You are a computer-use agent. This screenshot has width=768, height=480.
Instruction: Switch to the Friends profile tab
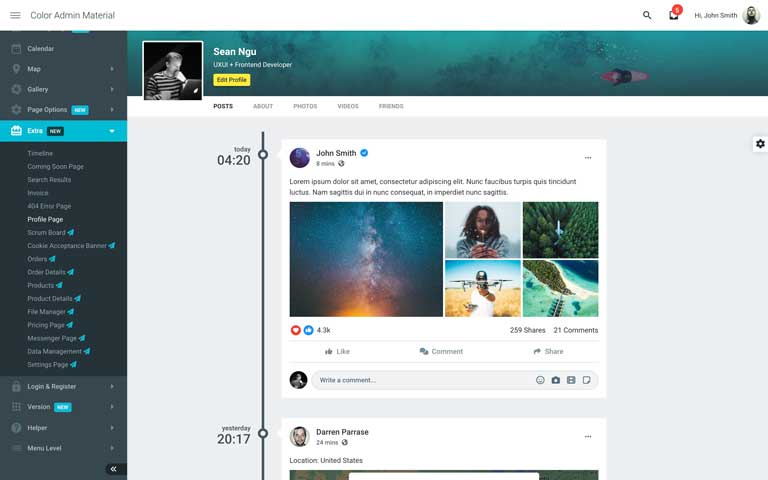click(x=391, y=106)
